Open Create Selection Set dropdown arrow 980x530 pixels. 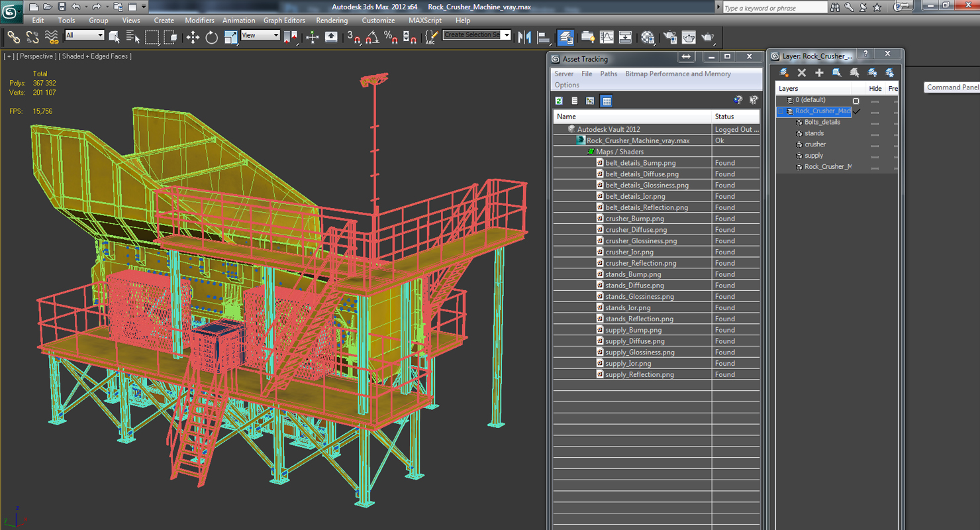coord(507,35)
